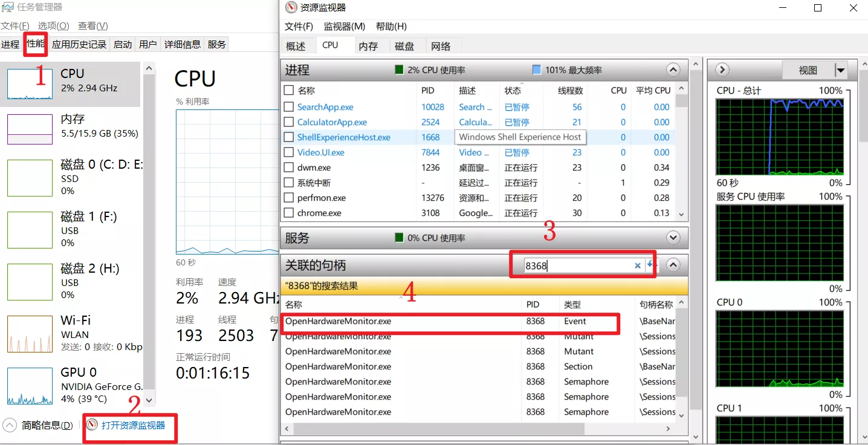The image size is (868, 445).
Task: Sort by 平均 CPU column header
Action: (653, 91)
